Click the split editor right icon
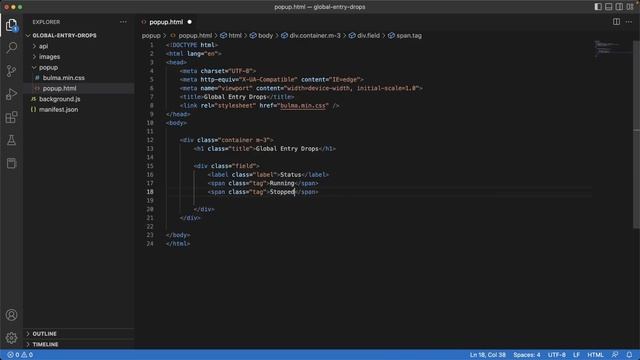The height and width of the screenshot is (360, 640). tap(616, 22)
